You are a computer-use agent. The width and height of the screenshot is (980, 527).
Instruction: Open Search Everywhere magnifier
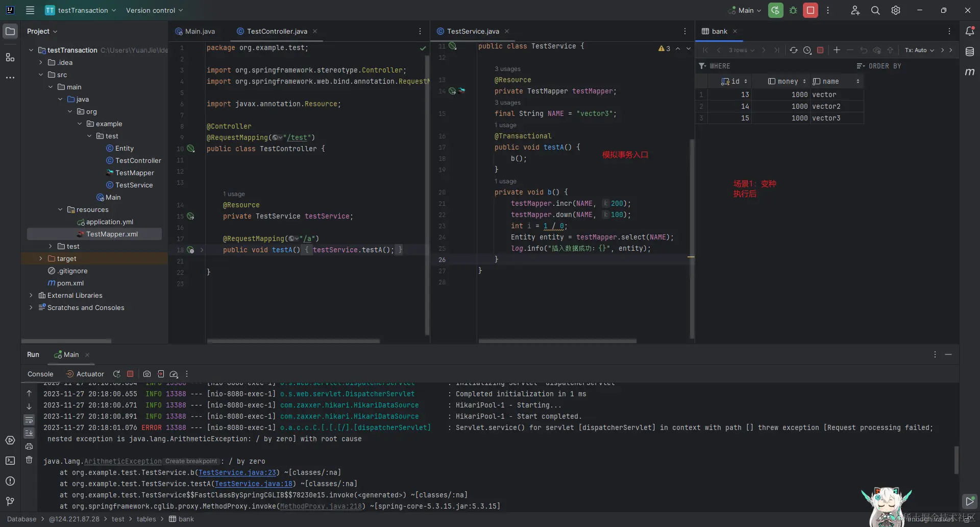point(875,10)
